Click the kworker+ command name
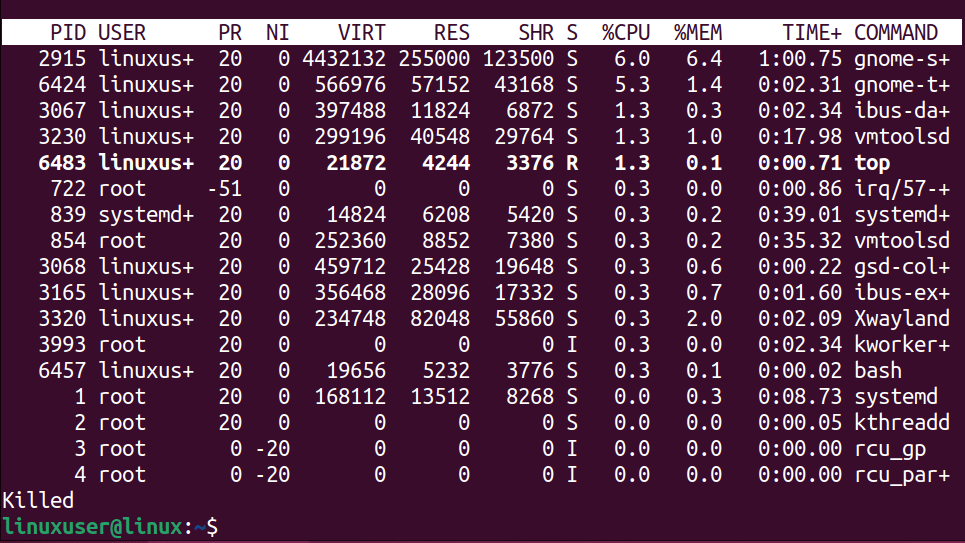This screenshot has height=543, width=965. point(901,345)
